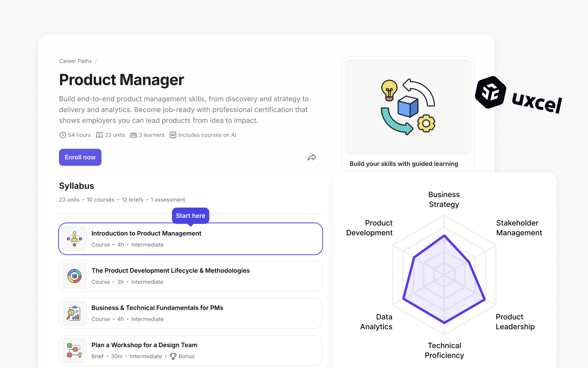Click the Business & Technical Fundamentals course icon
Screen dimensions: 588x368
point(74,313)
